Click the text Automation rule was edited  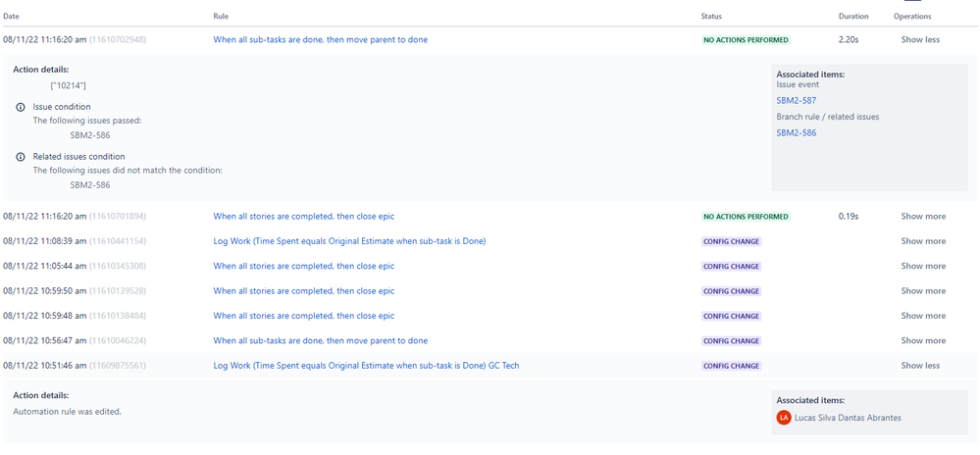[x=67, y=412]
